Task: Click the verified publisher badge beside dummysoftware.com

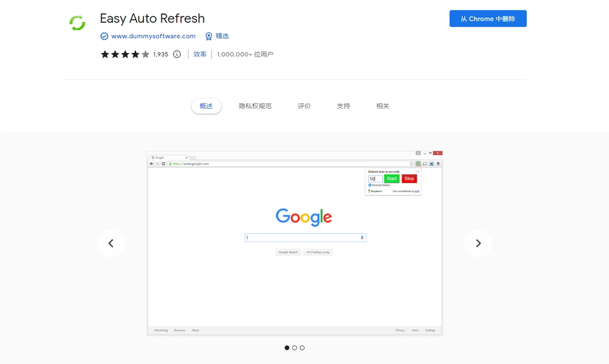Action: [x=104, y=36]
